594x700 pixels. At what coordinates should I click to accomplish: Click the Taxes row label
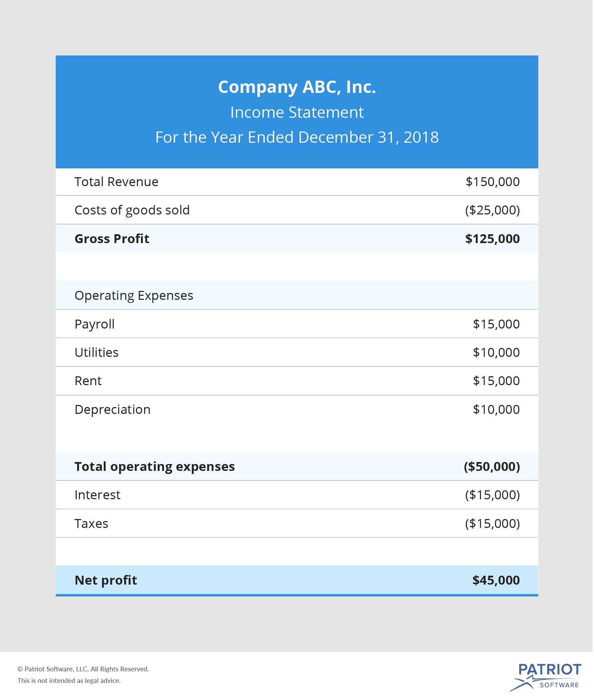[91, 523]
